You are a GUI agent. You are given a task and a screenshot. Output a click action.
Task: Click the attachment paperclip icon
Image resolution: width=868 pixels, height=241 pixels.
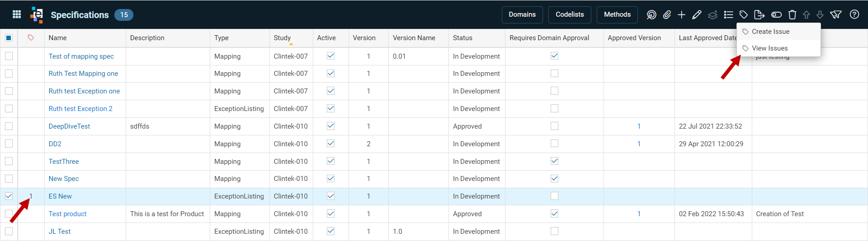coord(667,15)
